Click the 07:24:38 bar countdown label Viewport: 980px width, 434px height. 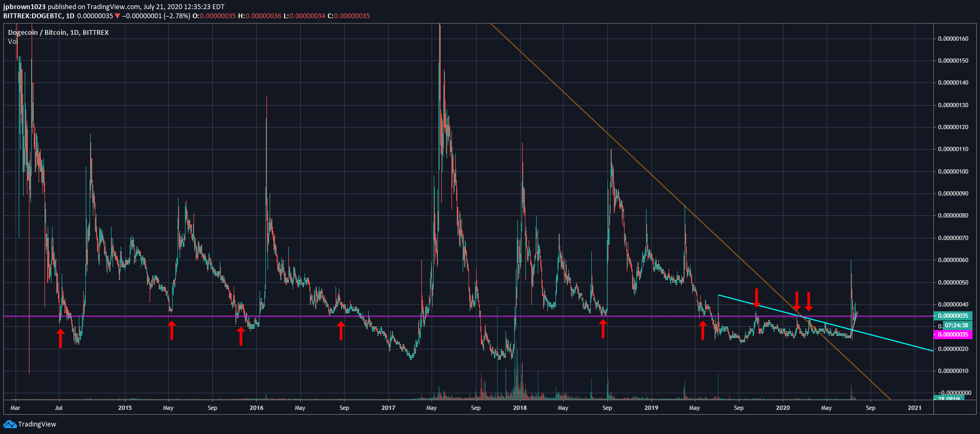pyautogui.click(x=956, y=325)
